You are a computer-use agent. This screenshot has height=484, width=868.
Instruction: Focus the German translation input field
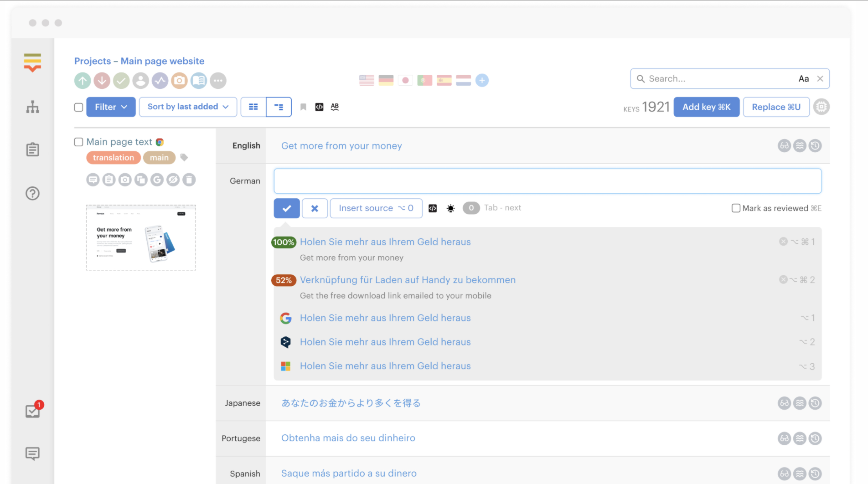[548, 181]
